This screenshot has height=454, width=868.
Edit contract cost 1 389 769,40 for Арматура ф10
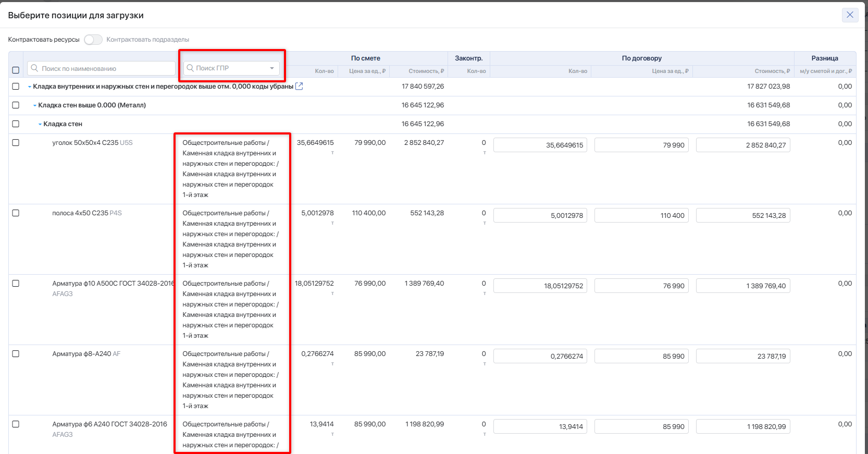click(742, 286)
